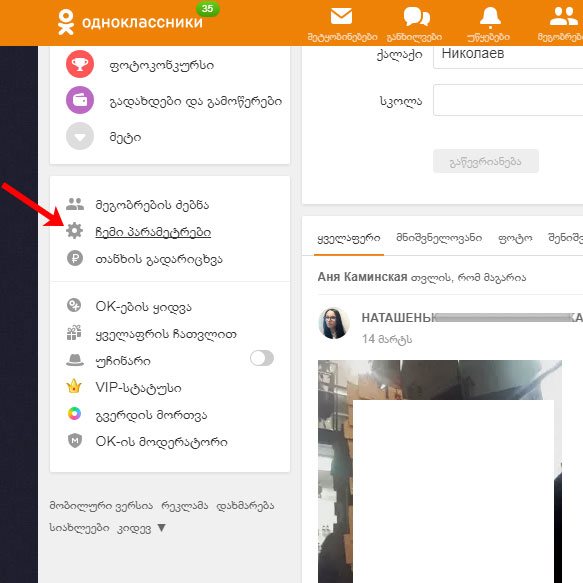Open the messages envelope icon

(x=341, y=17)
